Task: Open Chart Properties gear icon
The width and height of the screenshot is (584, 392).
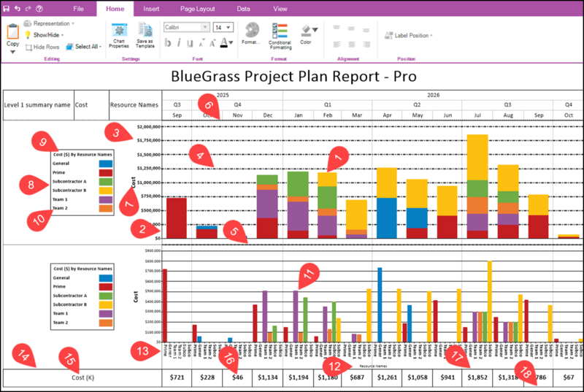Action: pyautogui.click(x=119, y=31)
